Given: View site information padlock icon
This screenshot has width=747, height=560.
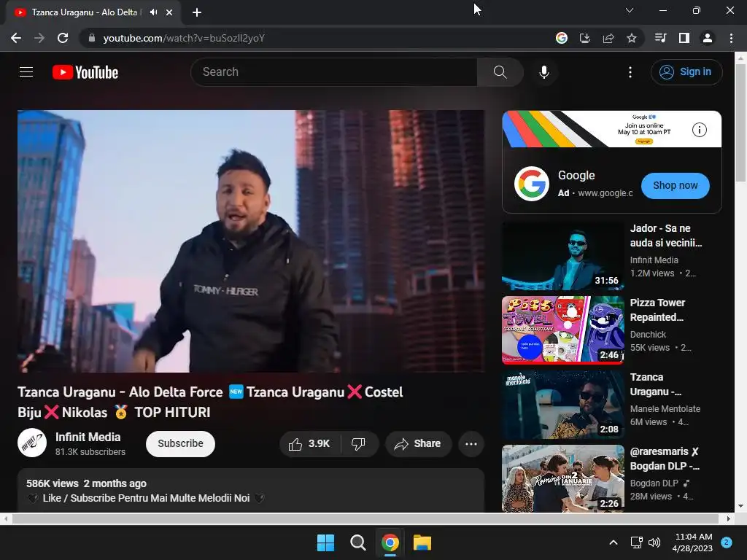Looking at the screenshot, I should click(x=92, y=38).
